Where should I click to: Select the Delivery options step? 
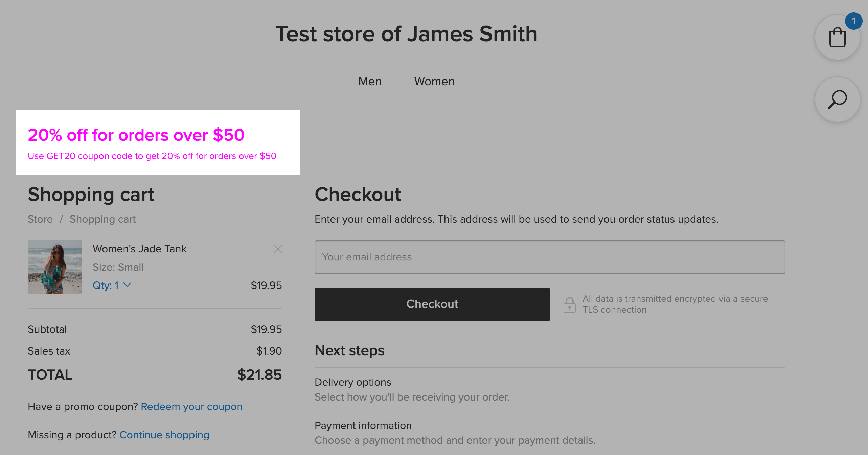point(353,382)
